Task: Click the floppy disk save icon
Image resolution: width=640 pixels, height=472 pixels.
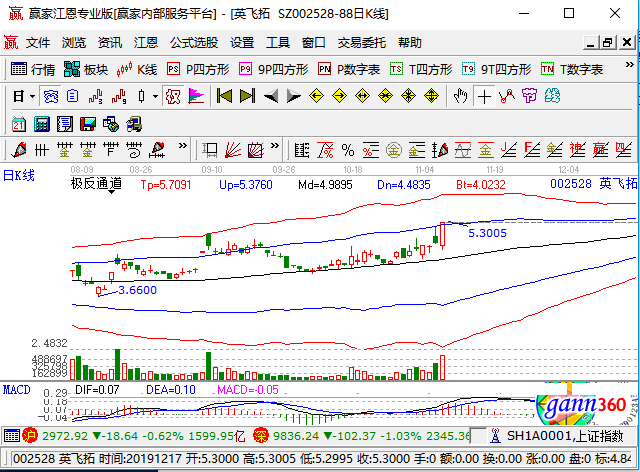Action: click(88, 124)
